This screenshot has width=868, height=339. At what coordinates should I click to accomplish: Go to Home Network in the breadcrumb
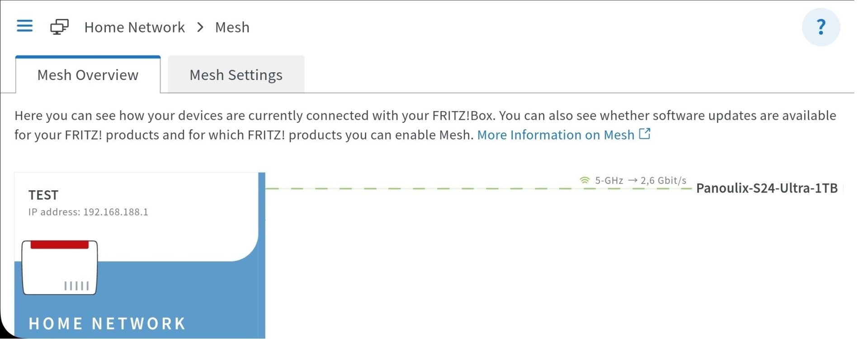coord(134,28)
